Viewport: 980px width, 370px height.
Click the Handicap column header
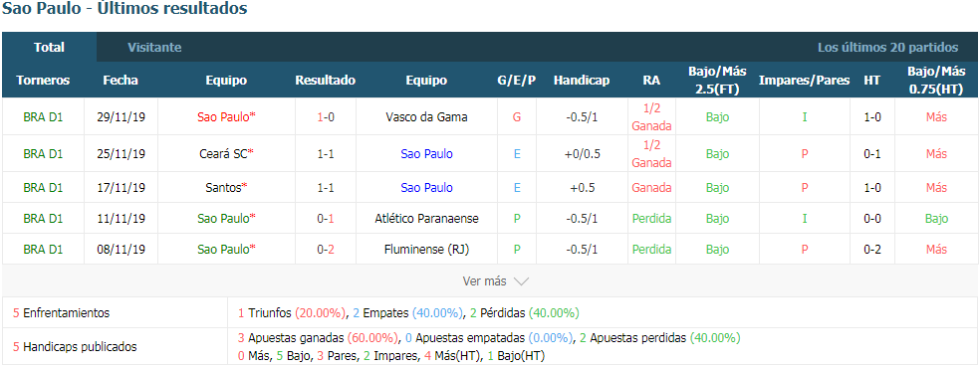tap(582, 81)
